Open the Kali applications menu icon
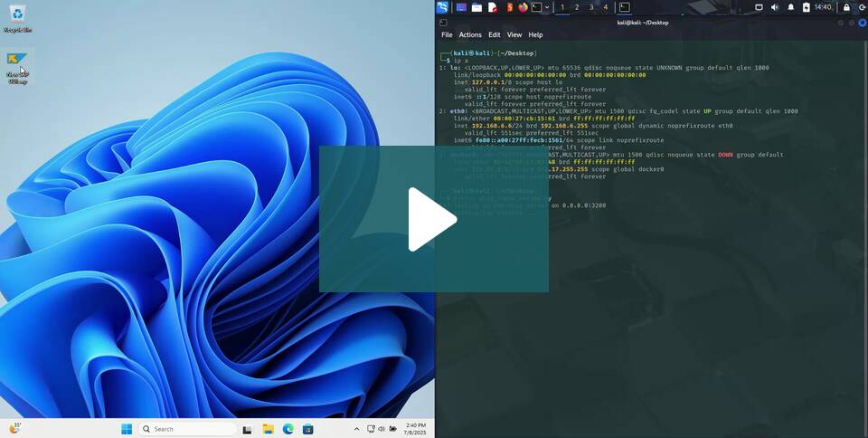868x438 pixels. pyautogui.click(x=442, y=7)
